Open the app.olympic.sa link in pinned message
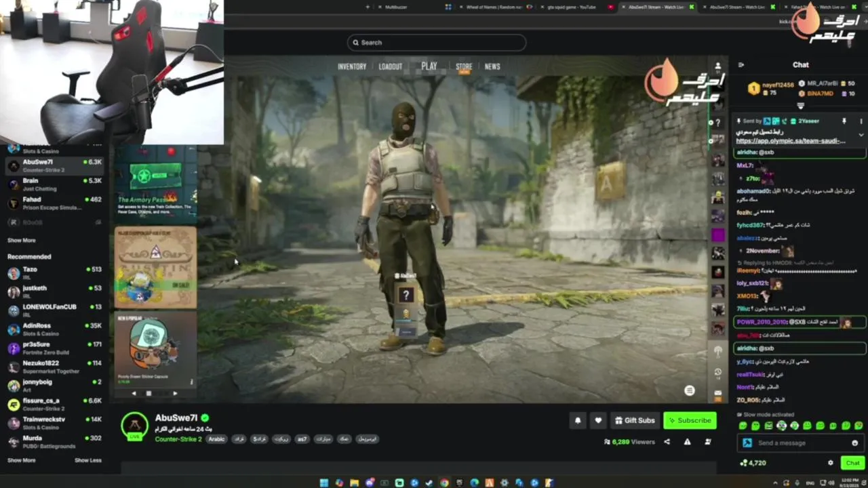This screenshot has width=868, height=488. pyautogui.click(x=791, y=141)
